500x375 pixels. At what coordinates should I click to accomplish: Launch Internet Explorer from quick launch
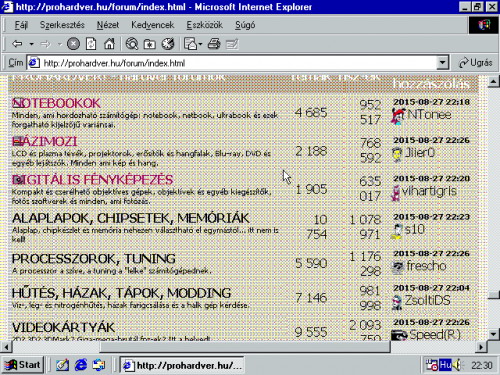pyautogui.click(x=81, y=365)
